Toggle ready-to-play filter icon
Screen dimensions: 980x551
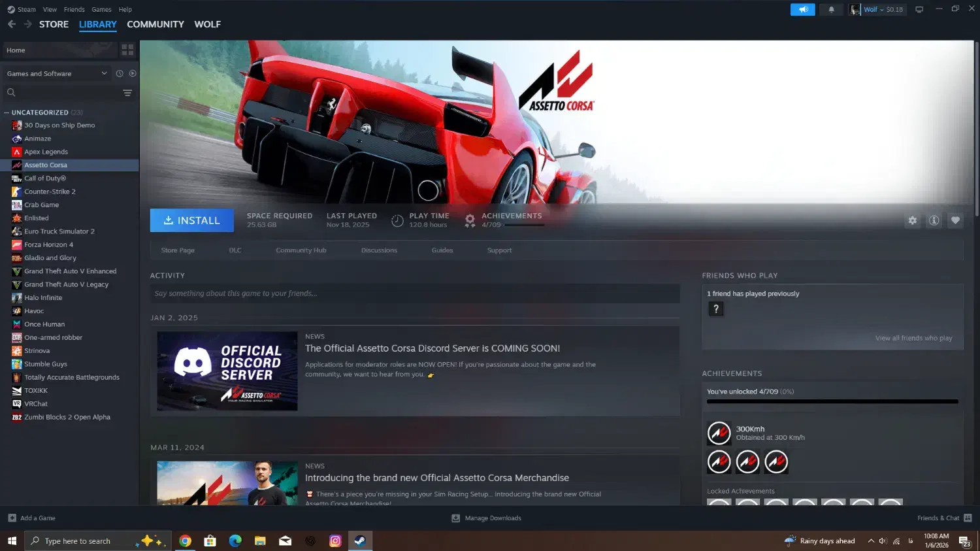pos(133,74)
